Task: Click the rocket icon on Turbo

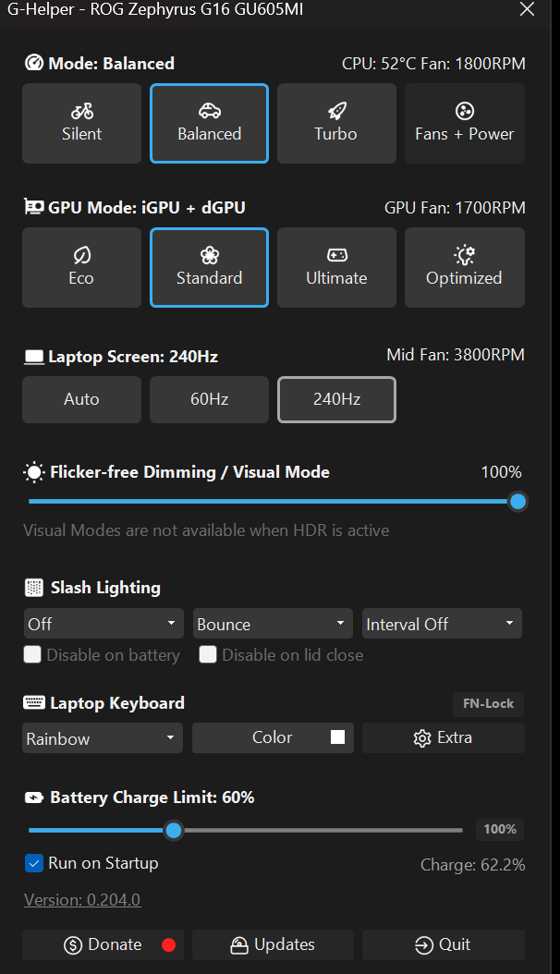Action: (336, 111)
